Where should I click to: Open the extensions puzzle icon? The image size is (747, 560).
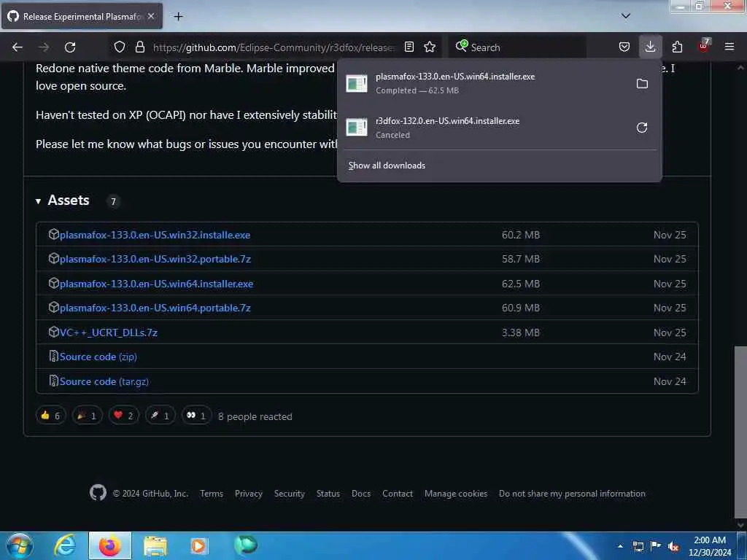[x=677, y=47]
